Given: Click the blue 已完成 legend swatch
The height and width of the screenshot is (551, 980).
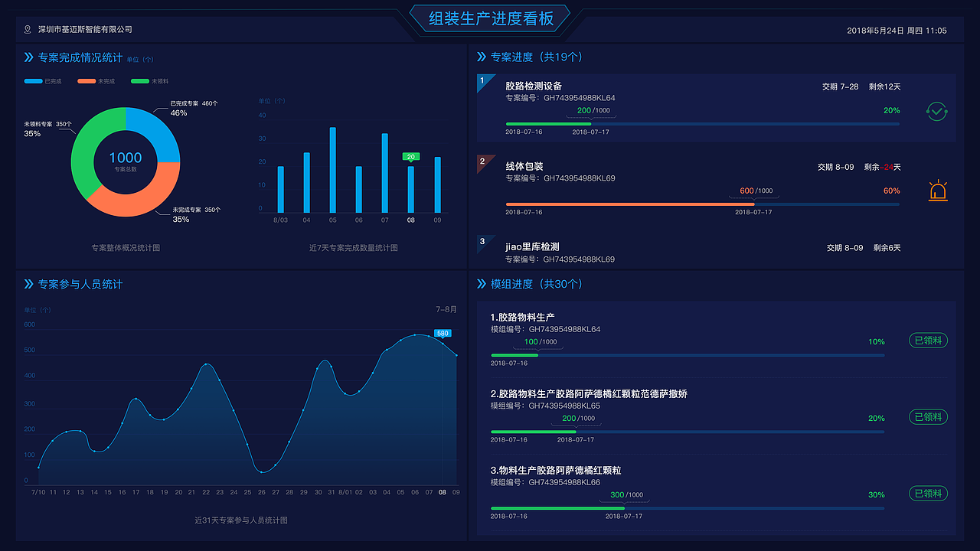Looking at the screenshot, I should [x=33, y=81].
